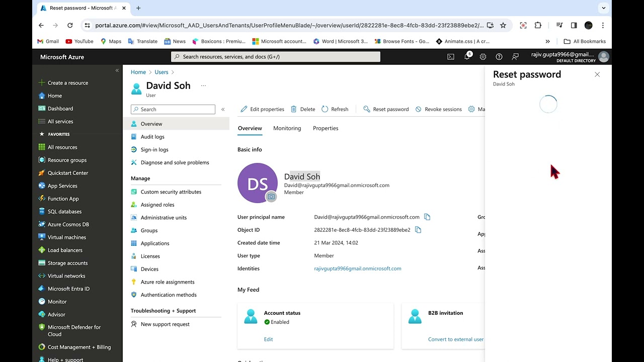Open SQL databases
This screenshot has width=644, height=362.
[x=64, y=212]
